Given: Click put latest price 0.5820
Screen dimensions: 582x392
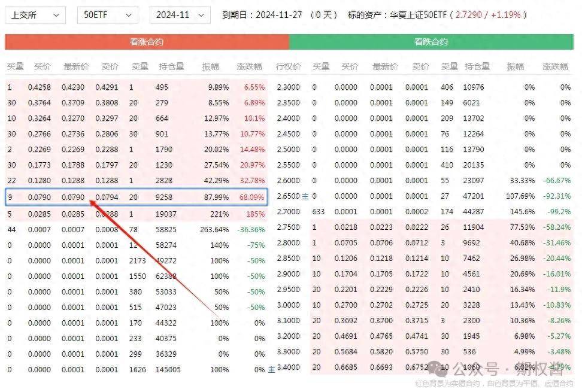Looking at the screenshot, I should pyautogui.click(x=381, y=352).
